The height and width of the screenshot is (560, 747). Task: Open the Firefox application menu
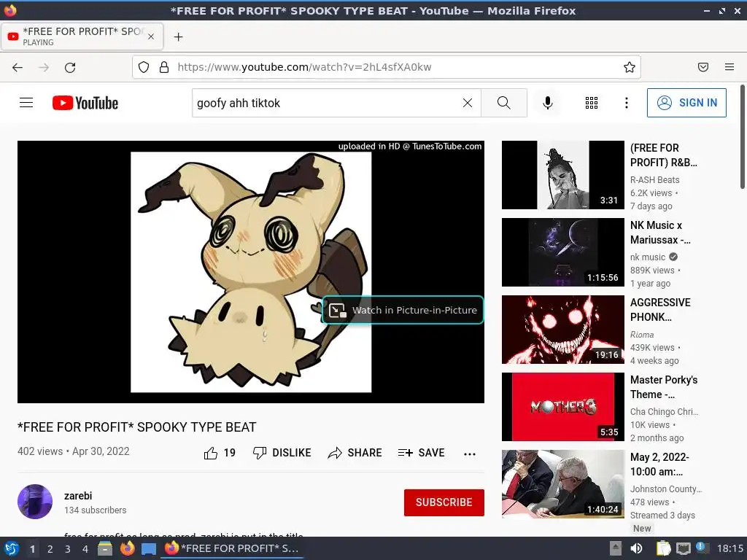click(729, 67)
